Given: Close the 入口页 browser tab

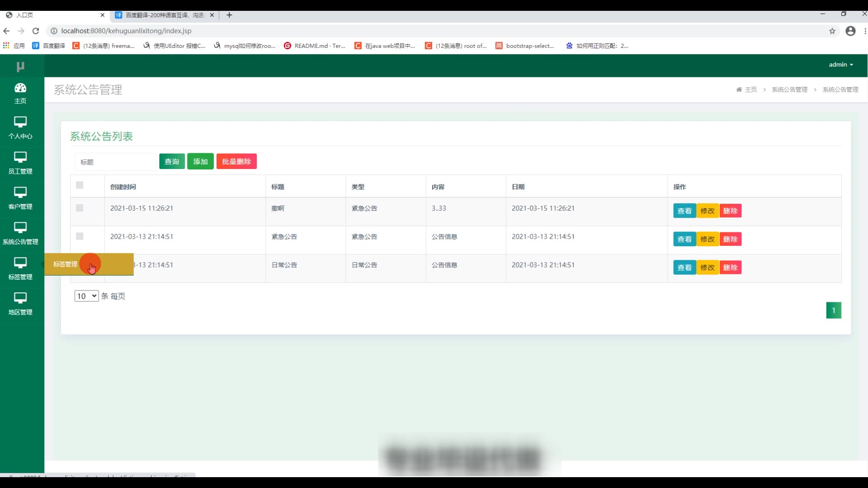Looking at the screenshot, I should pos(103,15).
